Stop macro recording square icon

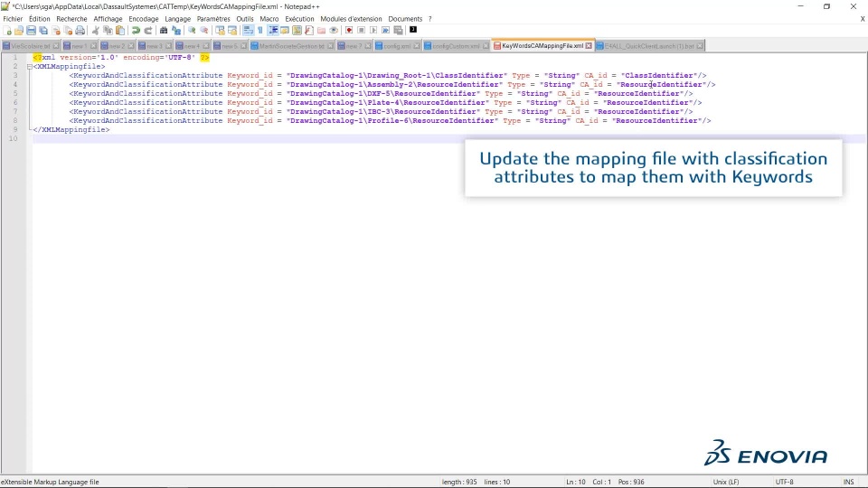click(x=361, y=31)
